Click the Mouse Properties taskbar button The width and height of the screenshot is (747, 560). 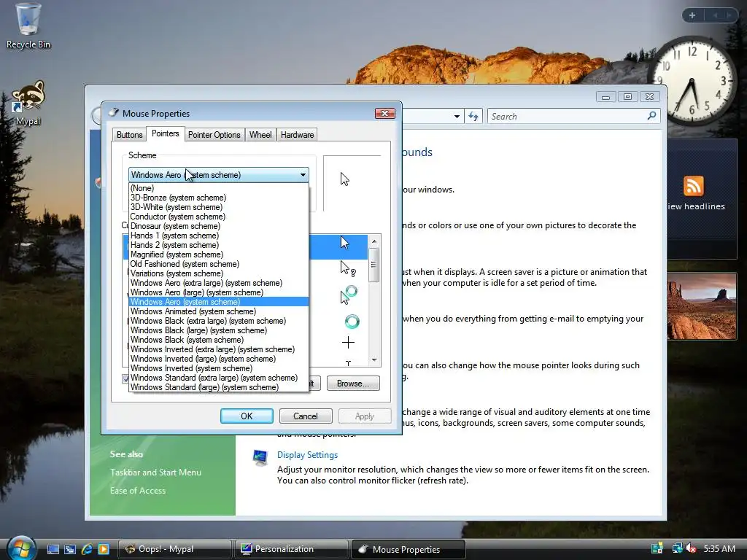pyautogui.click(x=409, y=549)
